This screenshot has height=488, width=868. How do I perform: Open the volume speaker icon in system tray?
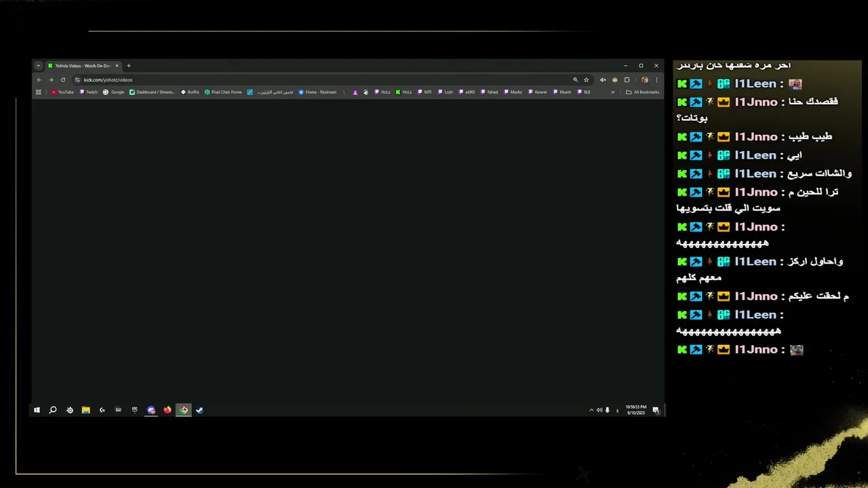coord(599,410)
